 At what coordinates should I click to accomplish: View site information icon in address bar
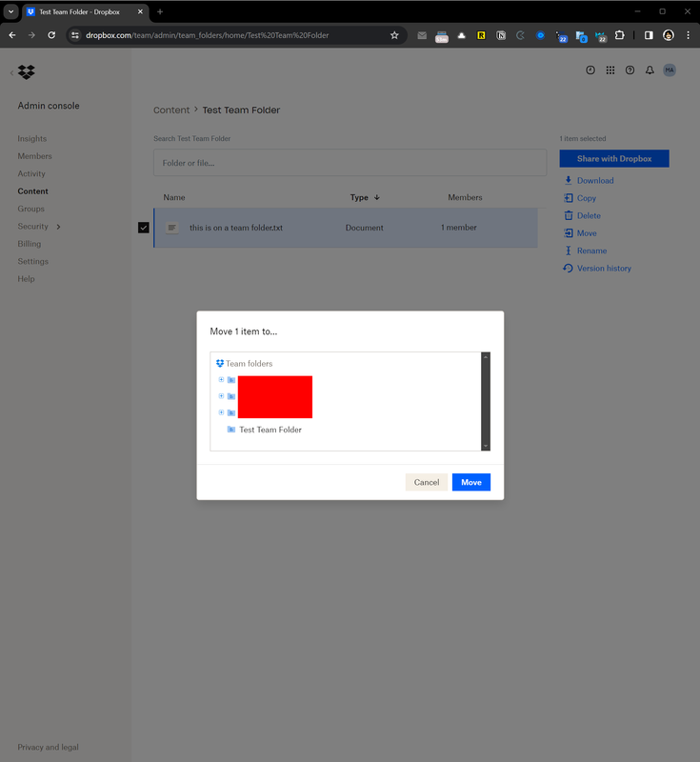(x=75, y=35)
